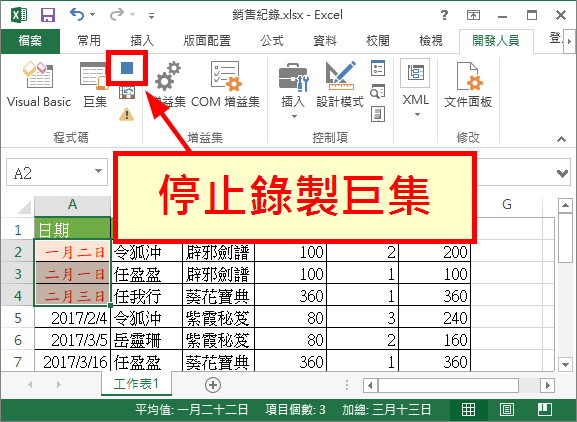
Task: Click 紫霞秘笈 cell in row 5
Action: pos(218,318)
